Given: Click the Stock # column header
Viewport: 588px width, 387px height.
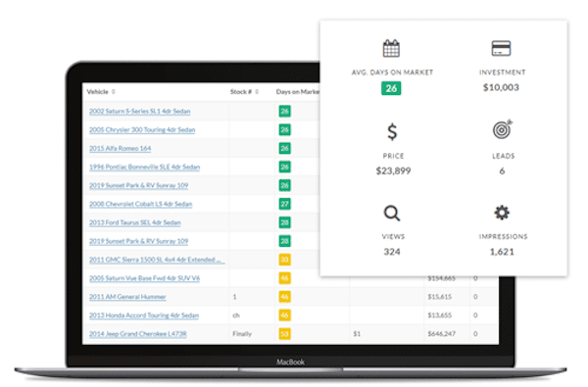Looking at the screenshot, I should pos(241,91).
